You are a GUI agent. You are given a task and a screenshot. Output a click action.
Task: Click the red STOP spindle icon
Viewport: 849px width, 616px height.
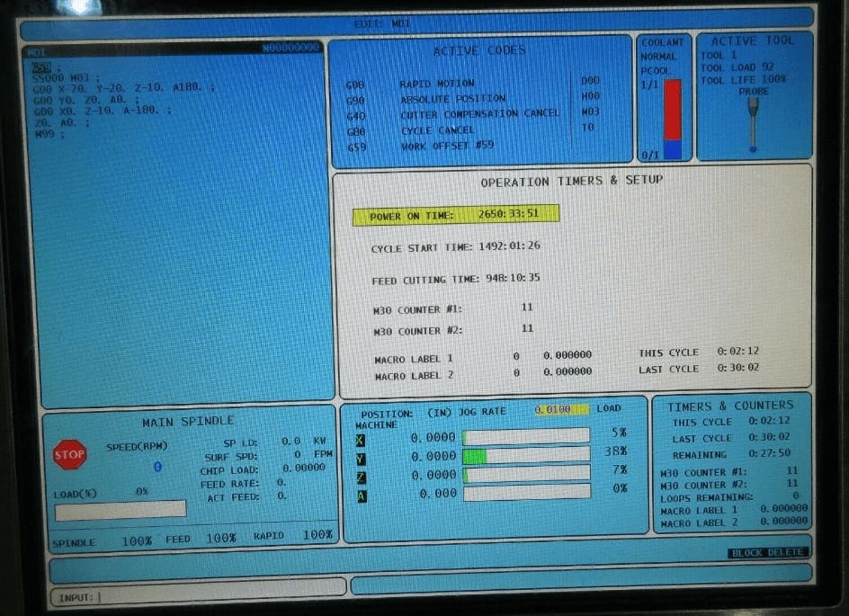pos(69,455)
